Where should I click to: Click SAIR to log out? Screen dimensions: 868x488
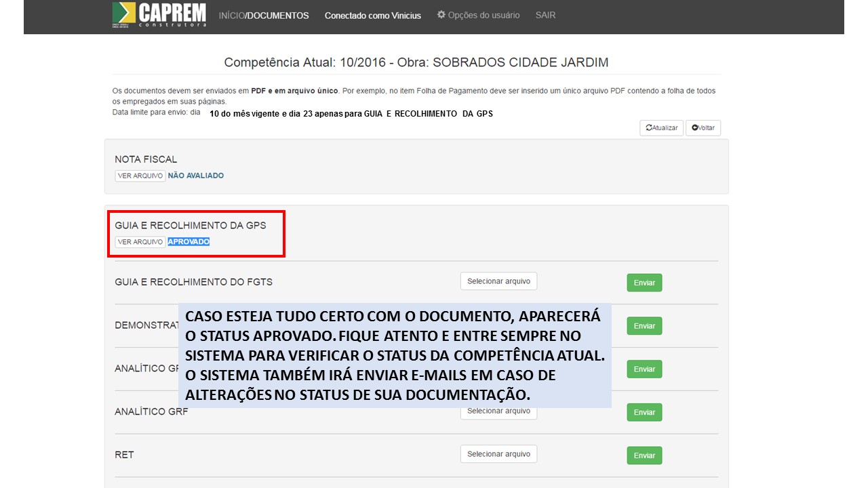[545, 15]
